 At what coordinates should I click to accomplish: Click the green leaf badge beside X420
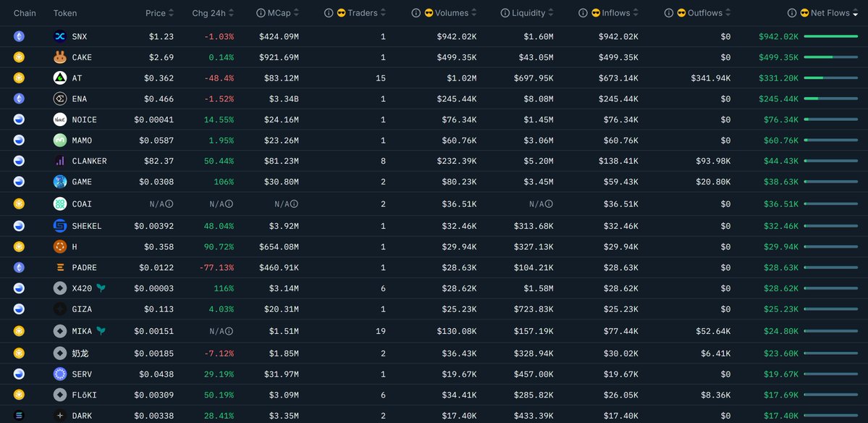(x=101, y=288)
